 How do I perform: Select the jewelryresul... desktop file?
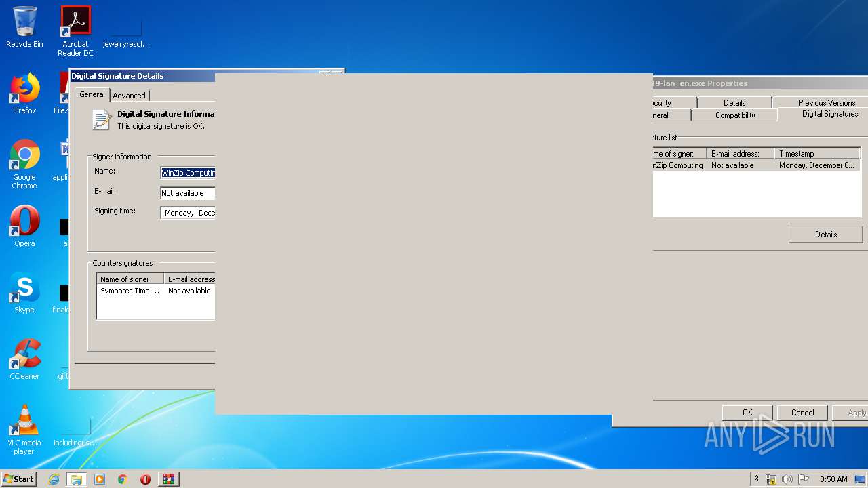(126, 31)
